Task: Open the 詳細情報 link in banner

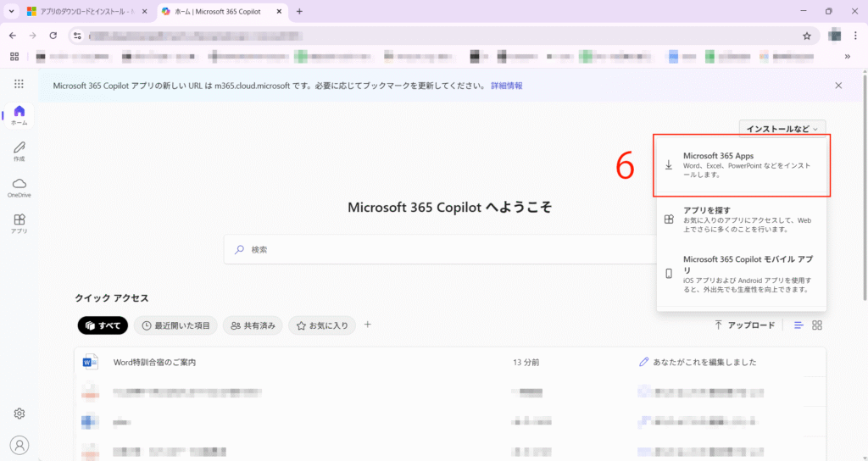Action: tap(507, 86)
